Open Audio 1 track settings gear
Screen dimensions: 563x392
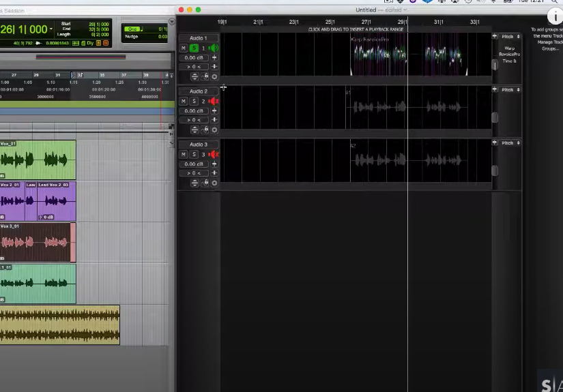[214, 76]
